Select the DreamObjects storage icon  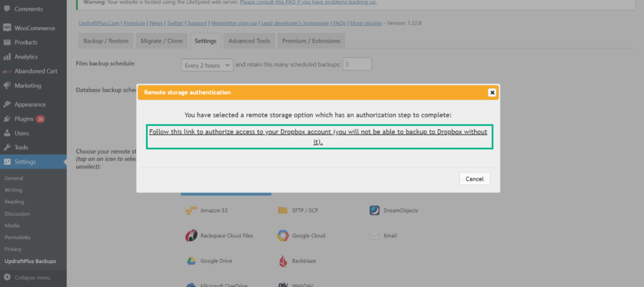click(374, 210)
